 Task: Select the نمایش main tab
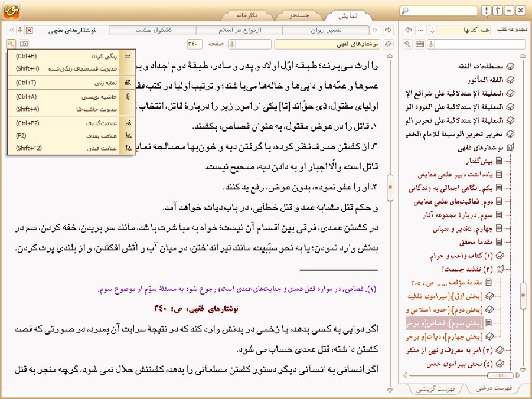(x=348, y=16)
